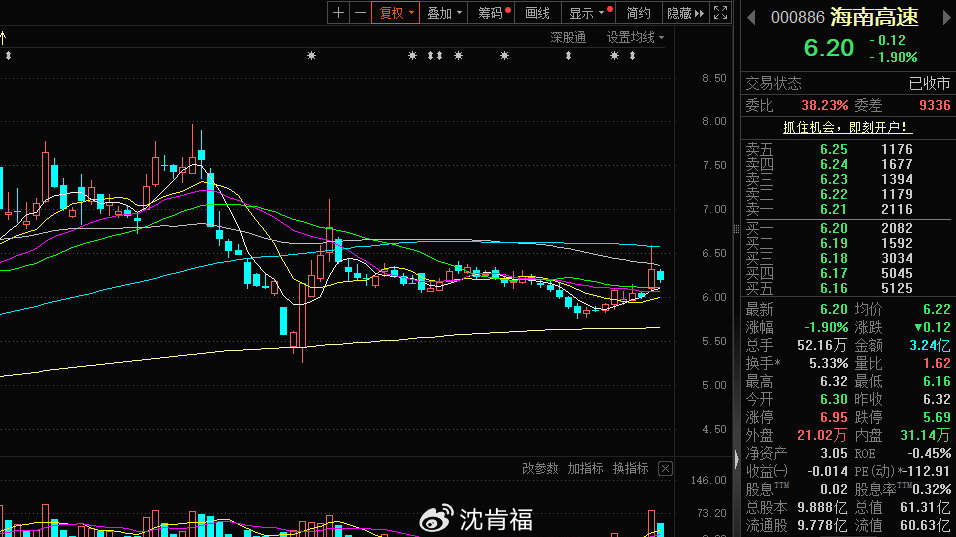Select 买二 row priced 6.19
This screenshot has width=956, height=537.
click(x=848, y=243)
